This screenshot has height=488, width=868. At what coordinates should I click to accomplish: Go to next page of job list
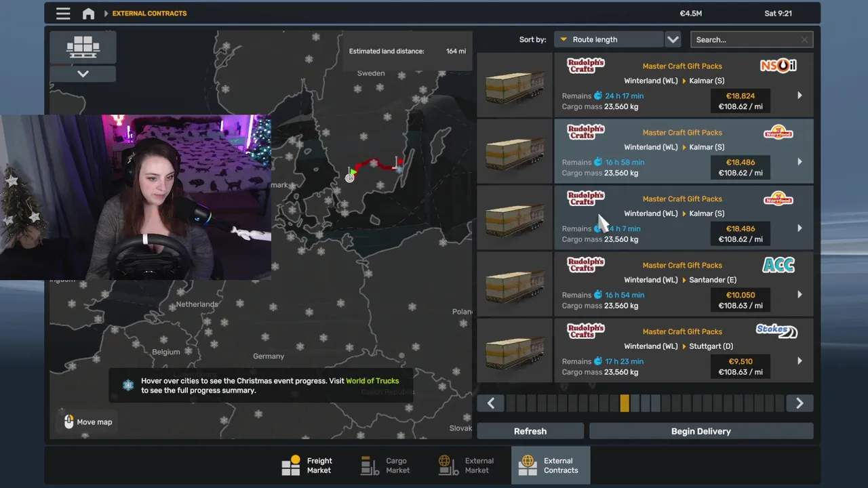(x=800, y=403)
